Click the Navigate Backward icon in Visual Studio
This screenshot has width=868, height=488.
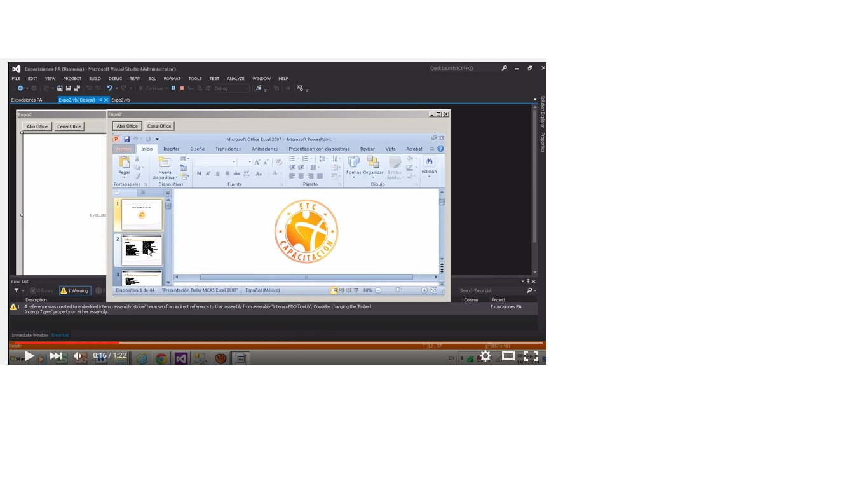(x=20, y=88)
